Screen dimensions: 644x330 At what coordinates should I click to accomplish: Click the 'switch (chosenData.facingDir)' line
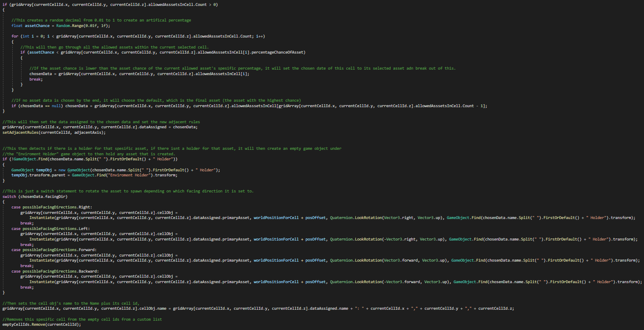pyautogui.click(x=35, y=197)
